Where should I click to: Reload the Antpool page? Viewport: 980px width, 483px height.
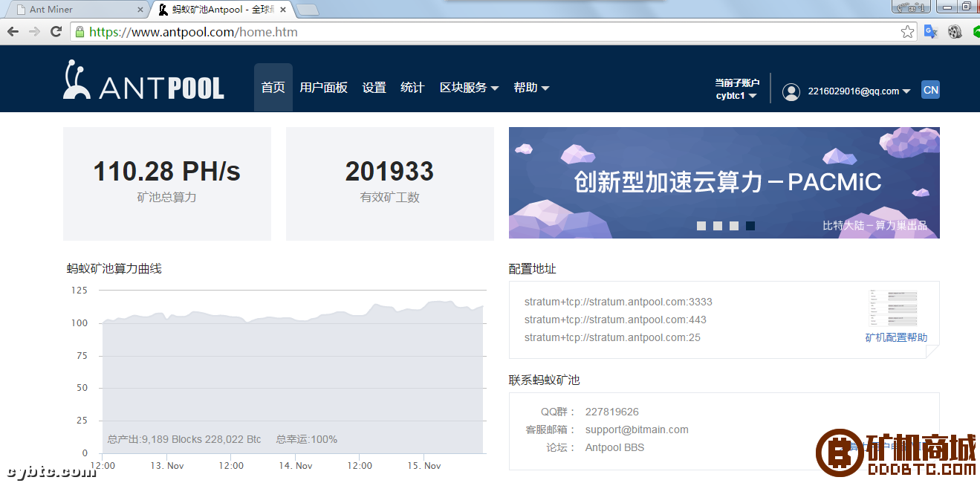[56, 32]
